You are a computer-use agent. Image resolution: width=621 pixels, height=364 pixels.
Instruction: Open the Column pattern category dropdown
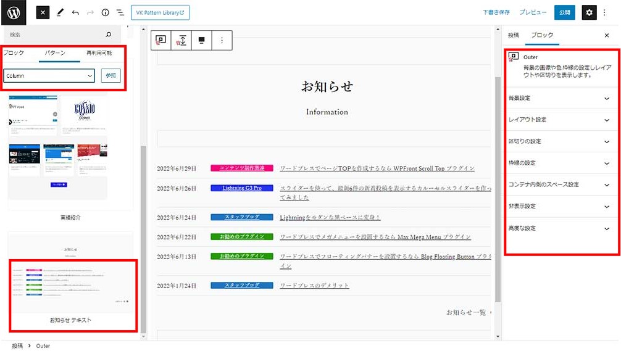[x=49, y=75]
